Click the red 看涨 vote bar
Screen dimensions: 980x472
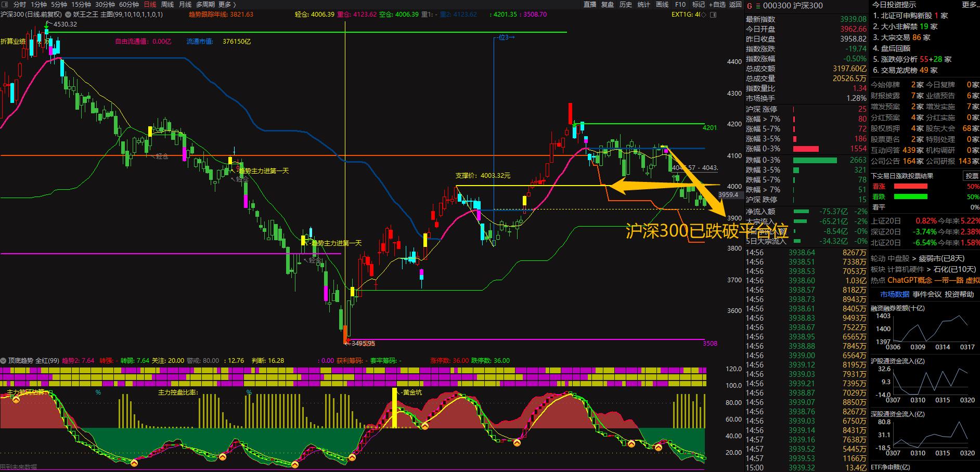tap(910, 186)
